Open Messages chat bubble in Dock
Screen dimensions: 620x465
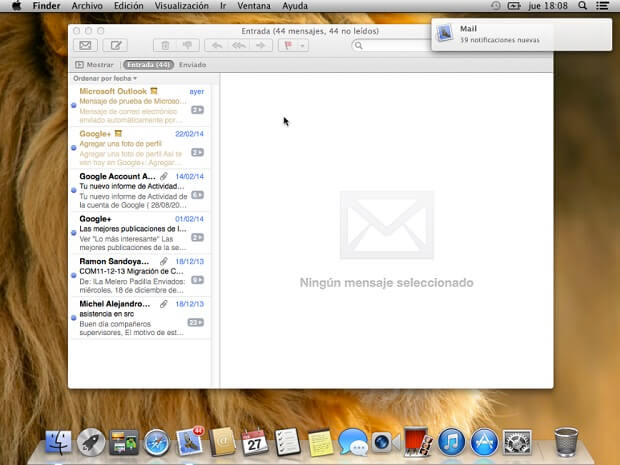[x=353, y=442]
